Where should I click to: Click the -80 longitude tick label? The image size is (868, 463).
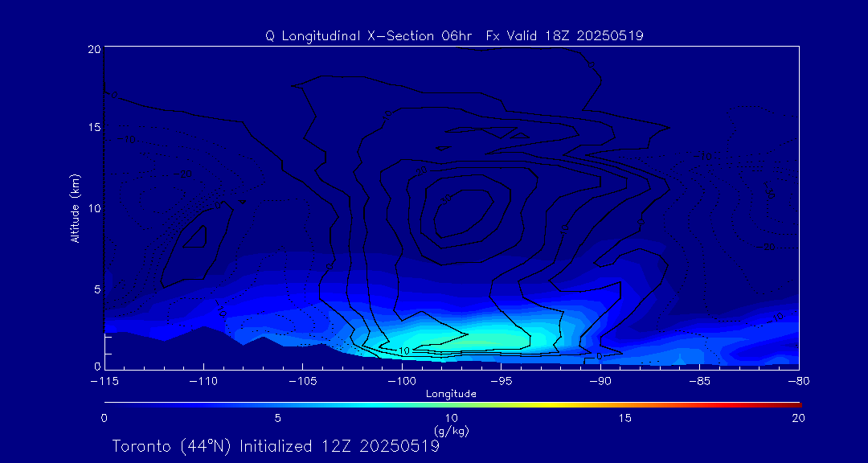(799, 382)
